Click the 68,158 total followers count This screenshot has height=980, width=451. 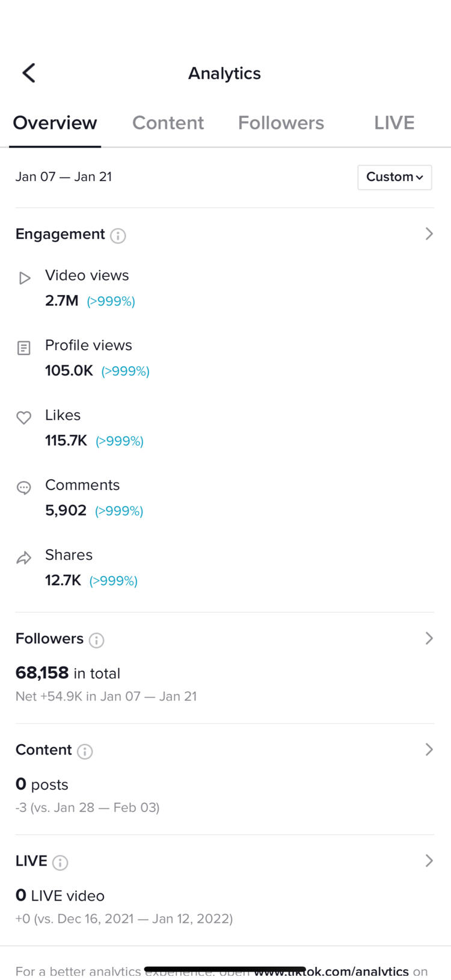(42, 672)
